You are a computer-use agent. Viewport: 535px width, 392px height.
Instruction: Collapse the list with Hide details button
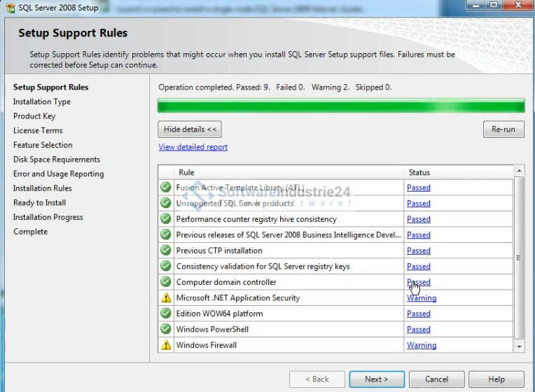[x=190, y=129]
